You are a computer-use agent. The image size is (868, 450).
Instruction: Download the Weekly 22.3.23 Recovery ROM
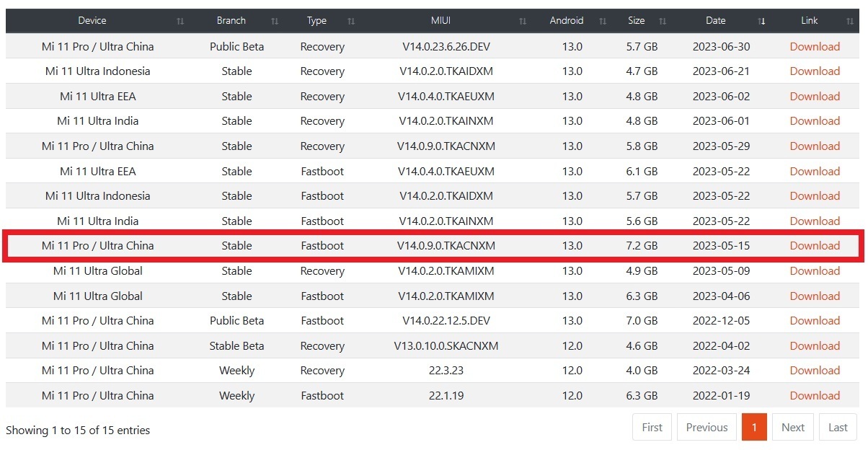(x=815, y=371)
